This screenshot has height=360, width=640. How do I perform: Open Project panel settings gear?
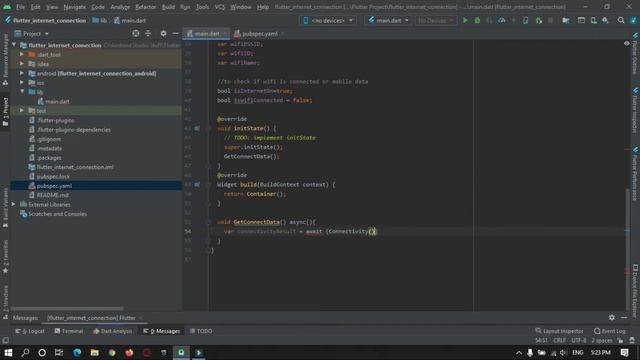click(163, 33)
